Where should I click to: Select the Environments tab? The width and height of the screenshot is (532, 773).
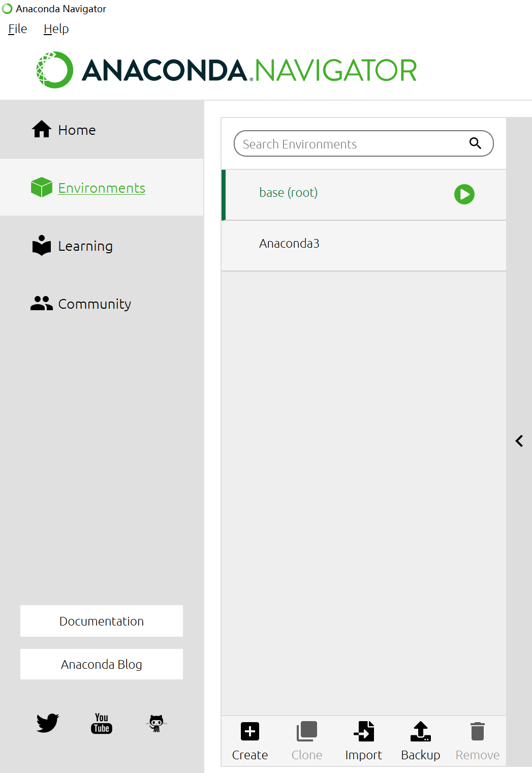click(102, 188)
